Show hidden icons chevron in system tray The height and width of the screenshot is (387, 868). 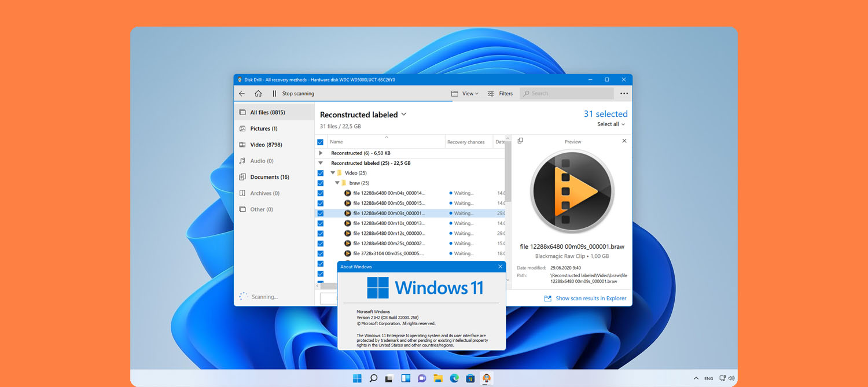[x=696, y=378]
